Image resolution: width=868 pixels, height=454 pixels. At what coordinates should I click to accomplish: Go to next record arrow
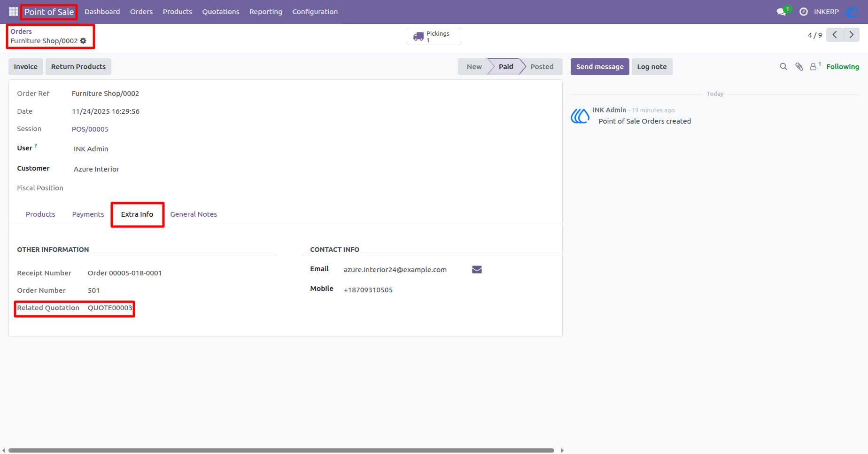tap(851, 35)
